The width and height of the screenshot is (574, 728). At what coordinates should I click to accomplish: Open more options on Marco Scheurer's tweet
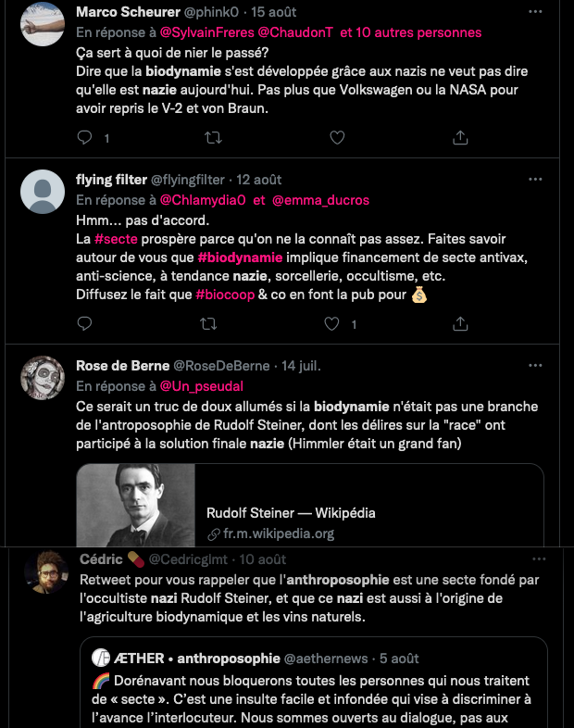point(535,12)
